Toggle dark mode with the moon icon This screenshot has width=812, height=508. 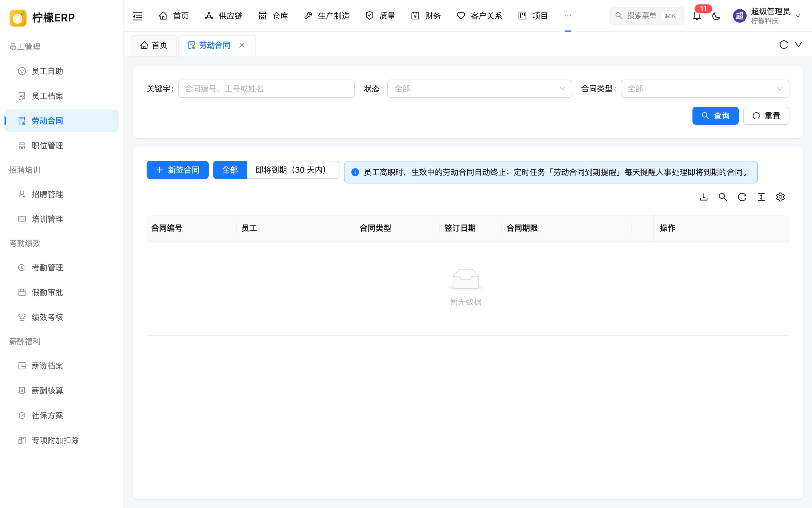click(716, 16)
